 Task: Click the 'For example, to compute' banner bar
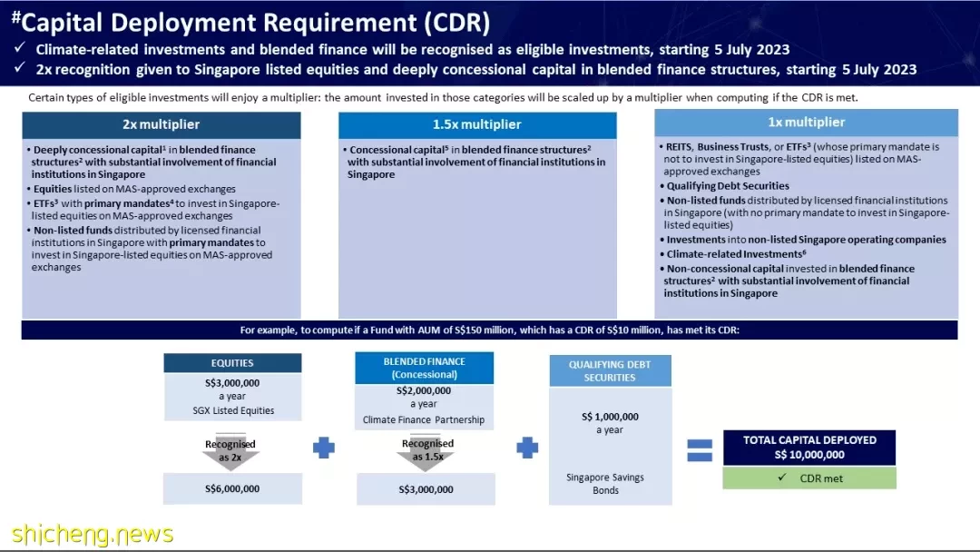pos(489,330)
